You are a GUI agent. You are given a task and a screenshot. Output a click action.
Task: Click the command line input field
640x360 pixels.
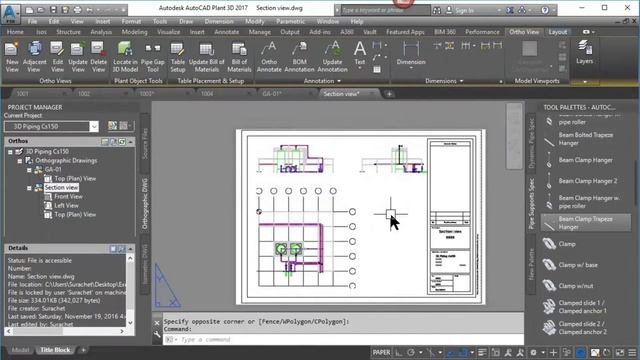pyautogui.click(x=343, y=340)
